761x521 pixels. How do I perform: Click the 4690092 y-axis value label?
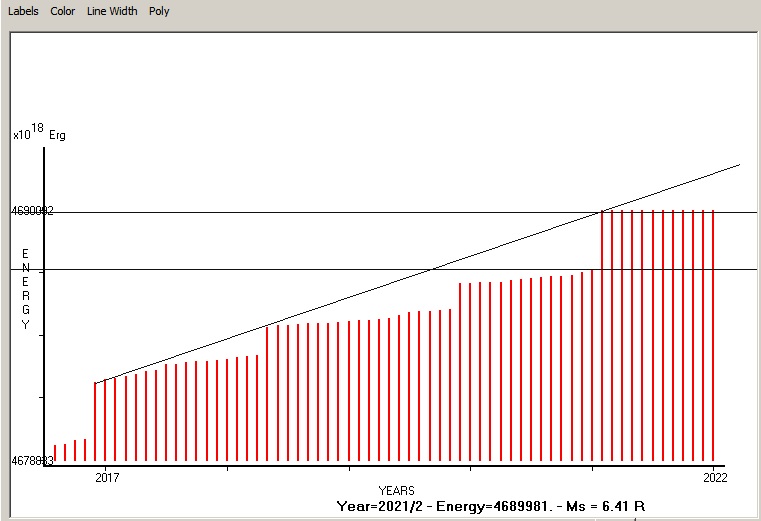(x=32, y=212)
